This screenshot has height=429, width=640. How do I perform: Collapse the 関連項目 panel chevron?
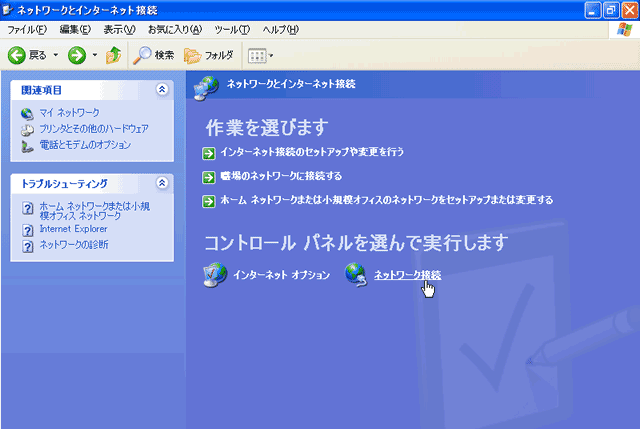pyautogui.click(x=162, y=89)
